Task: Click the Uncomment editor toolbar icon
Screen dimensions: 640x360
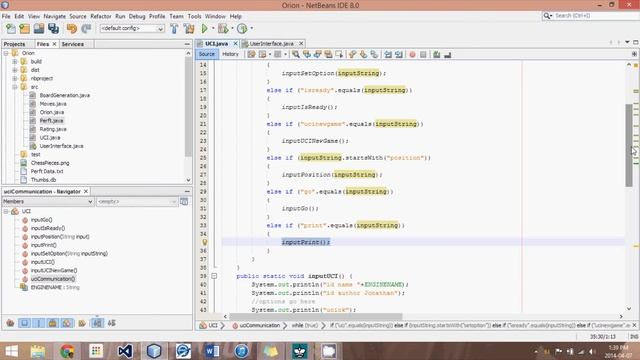Action: (x=447, y=54)
